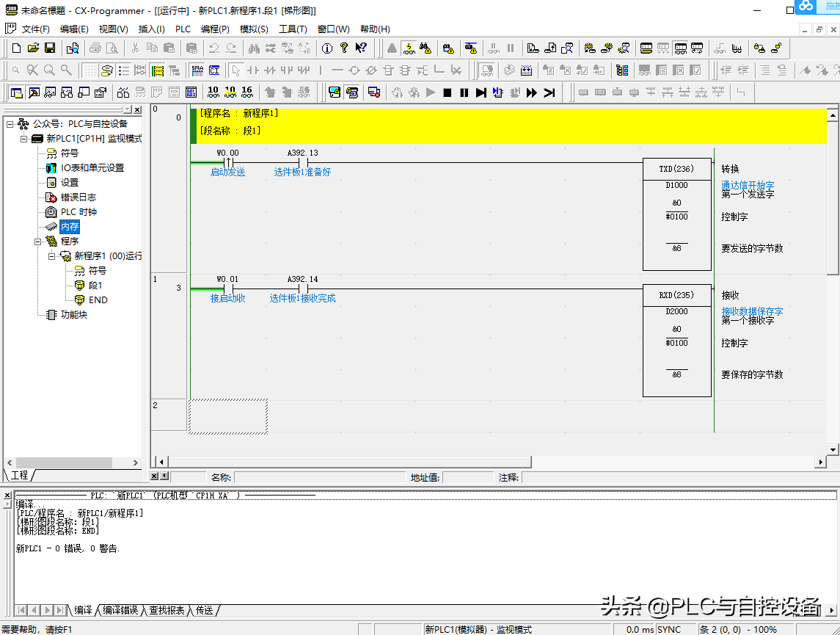Open 错误日志 in the project tree

pyautogui.click(x=78, y=197)
